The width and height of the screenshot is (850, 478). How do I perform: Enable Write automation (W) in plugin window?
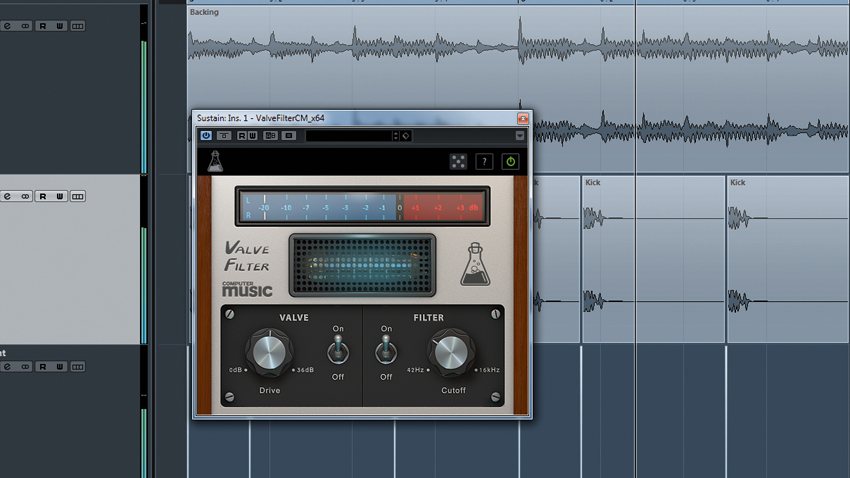click(253, 135)
